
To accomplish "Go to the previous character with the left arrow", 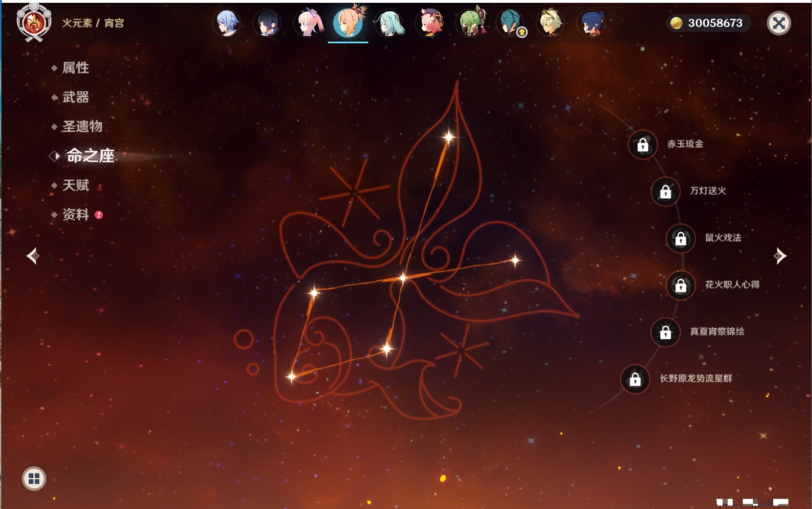I will pyautogui.click(x=33, y=256).
